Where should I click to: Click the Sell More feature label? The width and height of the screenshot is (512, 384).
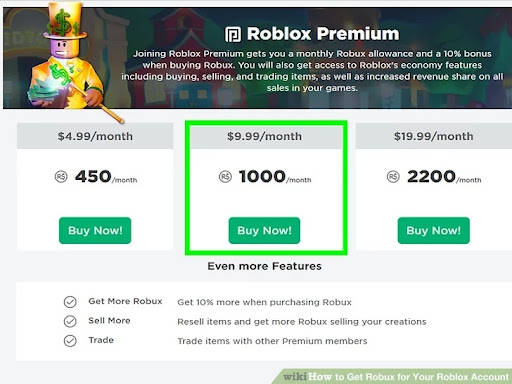click(109, 321)
